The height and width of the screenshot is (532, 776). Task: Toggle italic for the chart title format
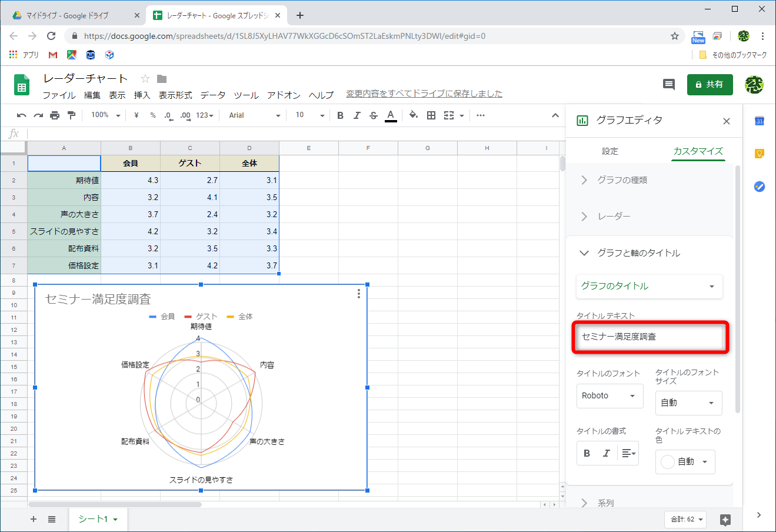607,453
